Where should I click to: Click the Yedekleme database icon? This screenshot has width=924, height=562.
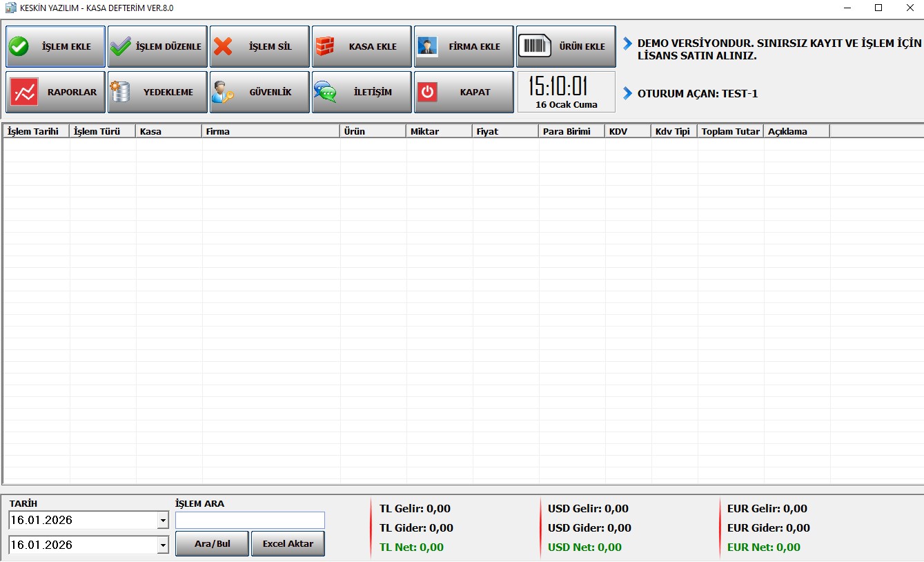121,93
